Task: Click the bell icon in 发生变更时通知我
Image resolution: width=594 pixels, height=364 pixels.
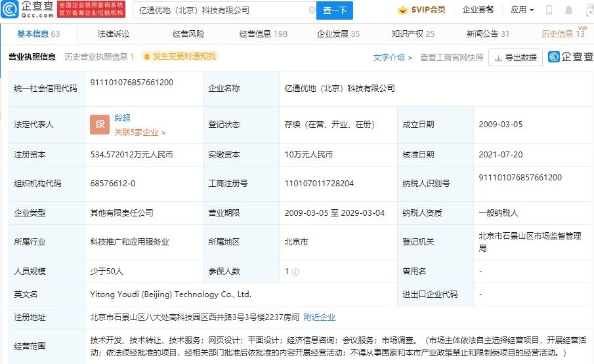Action: [x=147, y=57]
